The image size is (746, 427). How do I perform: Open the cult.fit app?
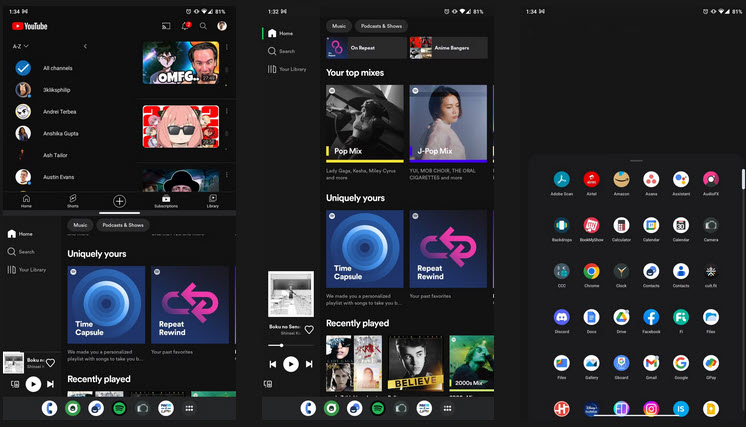(711, 271)
